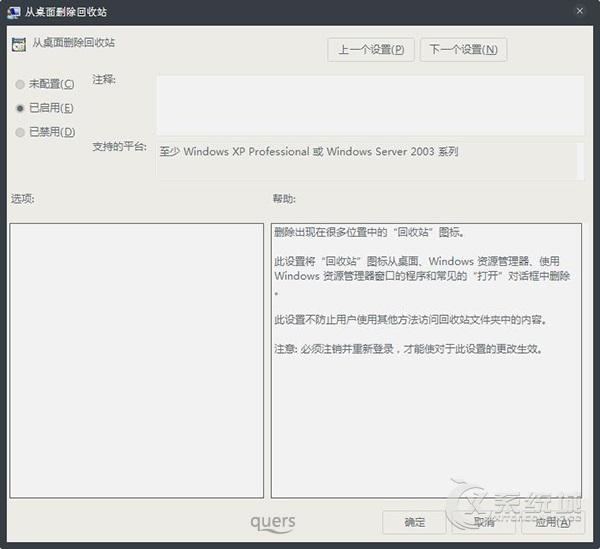Screen dimensions: 600x549
Task: Apply changes with 应用(A) button
Action: pos(553,522)
